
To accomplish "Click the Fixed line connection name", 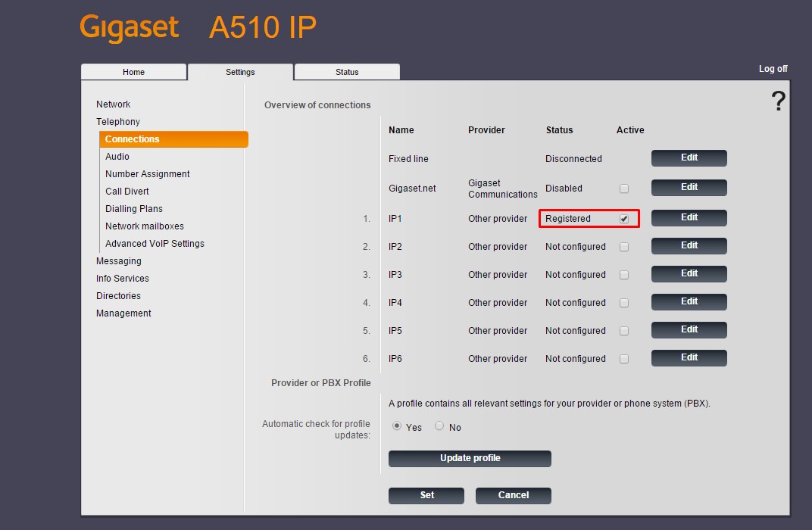I will (408, 159).
